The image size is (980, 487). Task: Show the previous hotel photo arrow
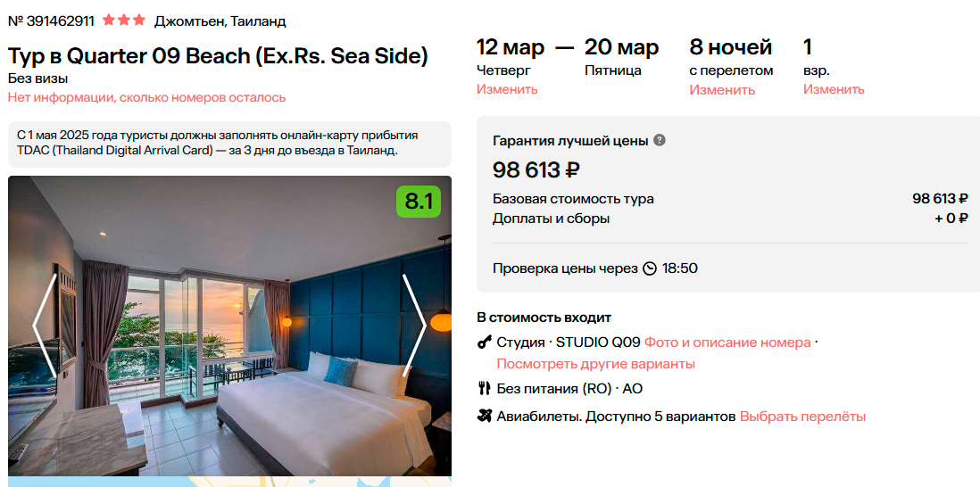(46, 326)
